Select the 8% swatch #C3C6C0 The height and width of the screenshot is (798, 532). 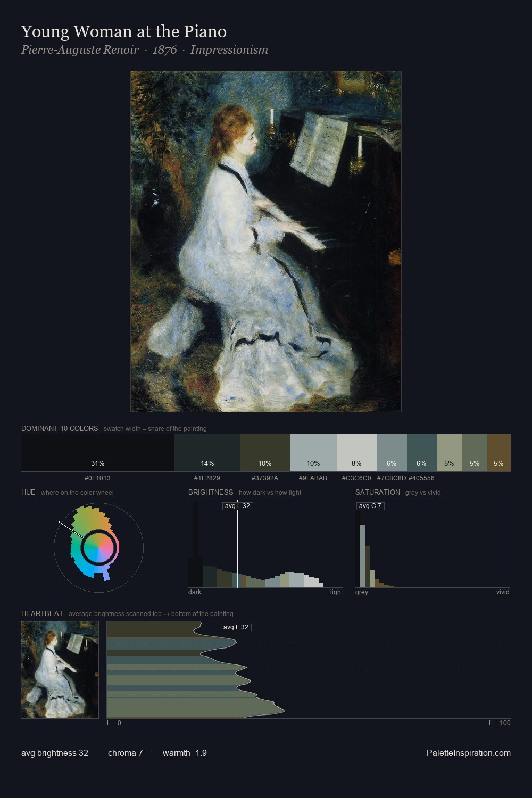click(x=356, y=453)
